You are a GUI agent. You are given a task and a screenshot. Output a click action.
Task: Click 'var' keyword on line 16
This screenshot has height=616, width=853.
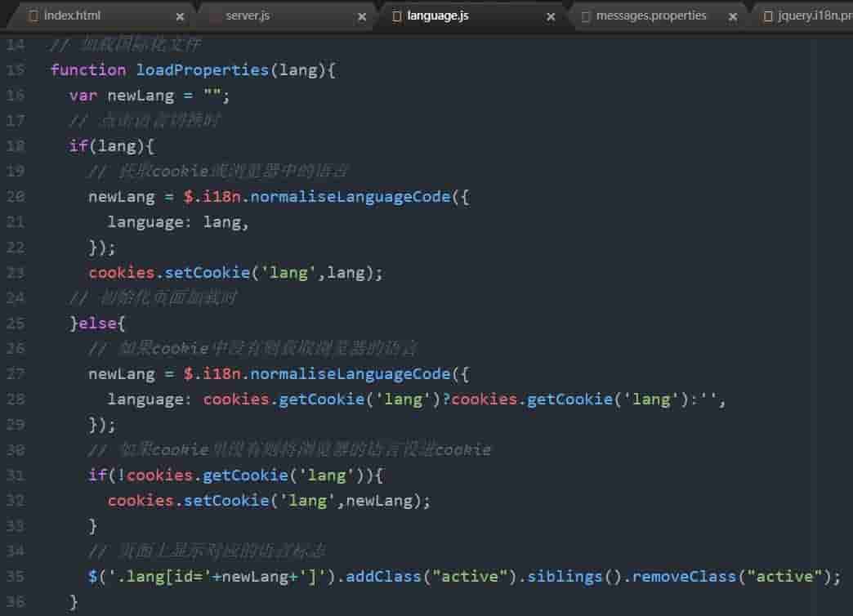coord(83,96)
